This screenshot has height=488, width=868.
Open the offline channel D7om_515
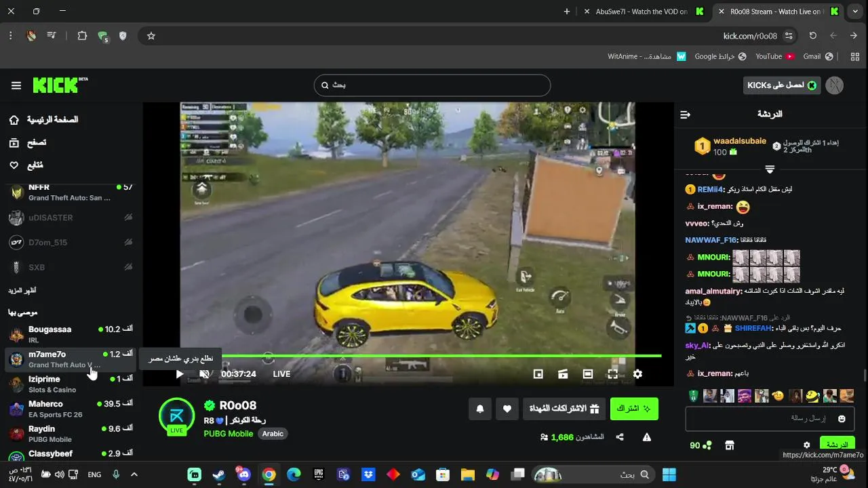pos(71,243)
